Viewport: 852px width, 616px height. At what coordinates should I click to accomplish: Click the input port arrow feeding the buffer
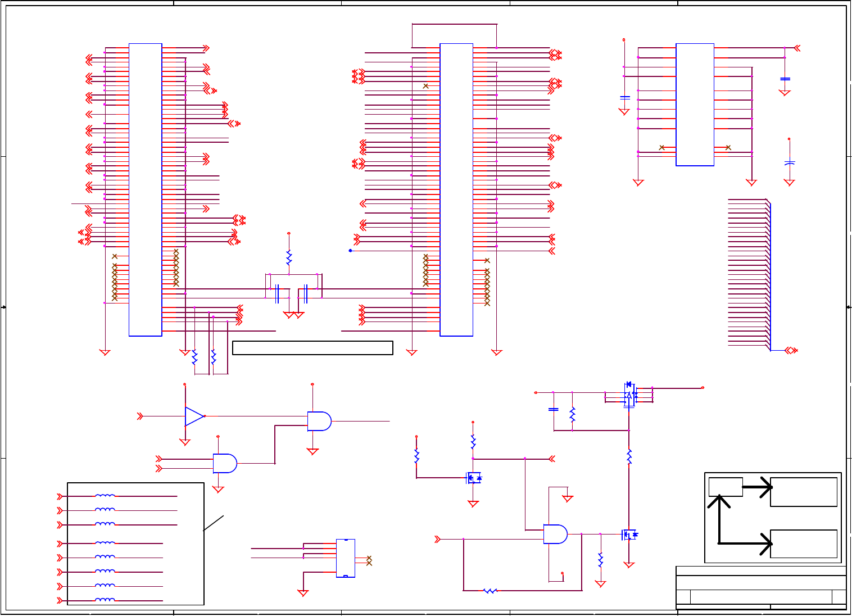tap(141, 416)
